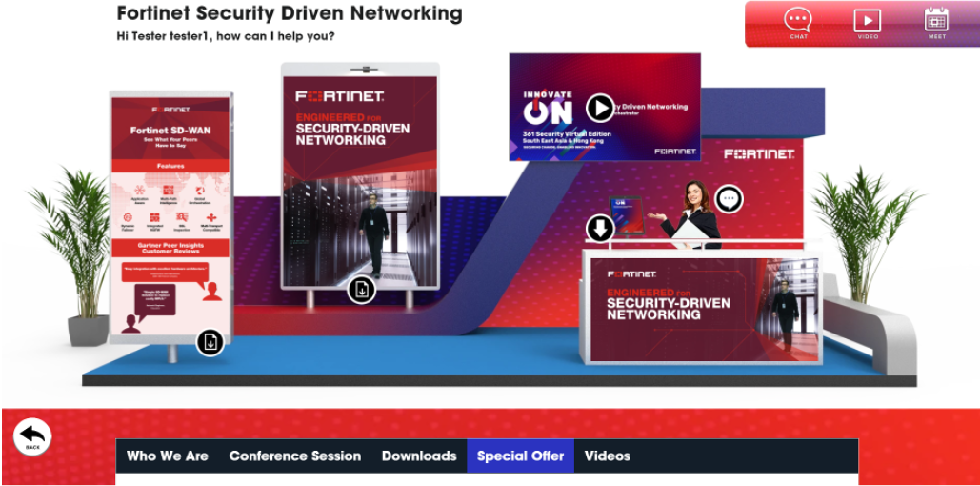Click the Innovate On video screen
Image resolution: width=980 pixels, height=486 pixels.
point(605,107)
